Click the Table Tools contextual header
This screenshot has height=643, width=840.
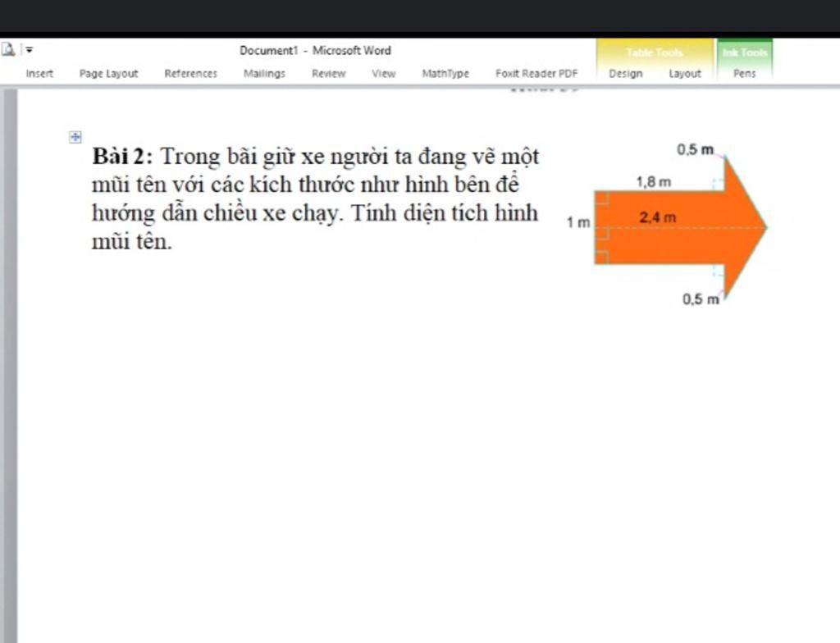pos(655,52)
